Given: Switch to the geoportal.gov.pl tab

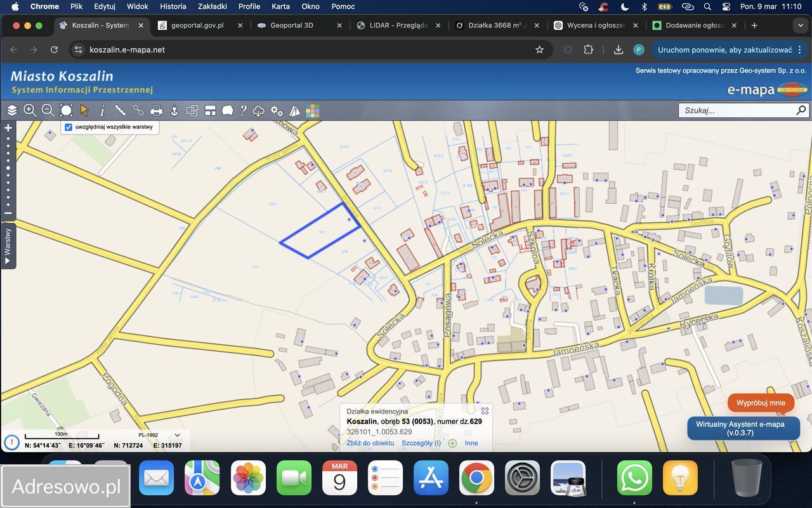Looking at the screenshot, I should pyautogui.click(x=197, y=25).
